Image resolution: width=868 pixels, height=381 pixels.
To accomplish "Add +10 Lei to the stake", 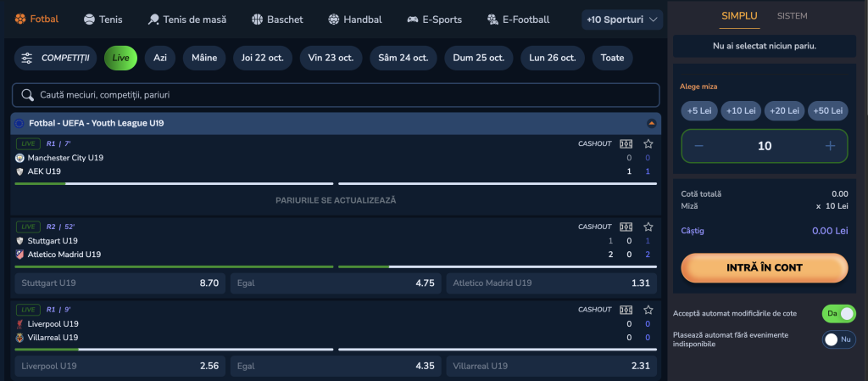I will tap(741, 111).
